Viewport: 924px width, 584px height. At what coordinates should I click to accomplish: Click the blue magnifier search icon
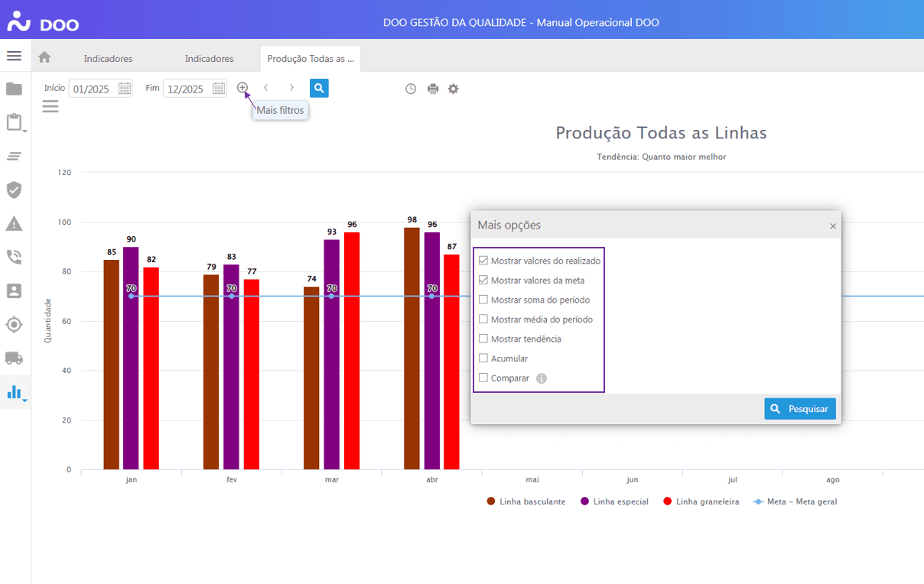[x=319, y=89]
